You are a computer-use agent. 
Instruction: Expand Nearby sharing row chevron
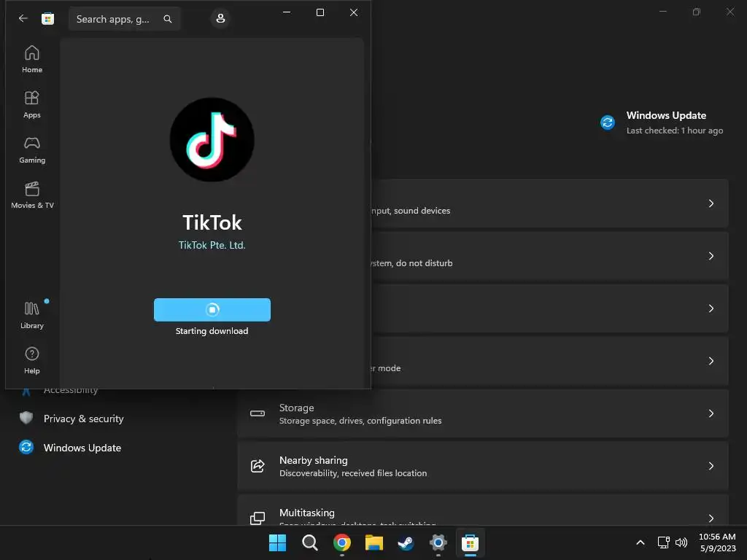711,466
